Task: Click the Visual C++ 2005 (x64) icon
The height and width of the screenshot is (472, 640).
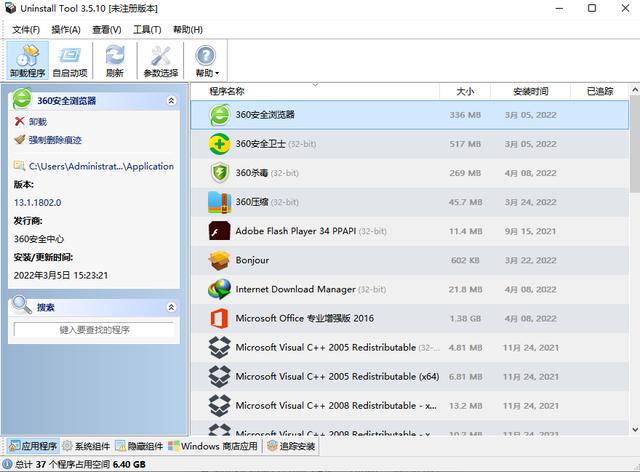Action: point(220,376)
